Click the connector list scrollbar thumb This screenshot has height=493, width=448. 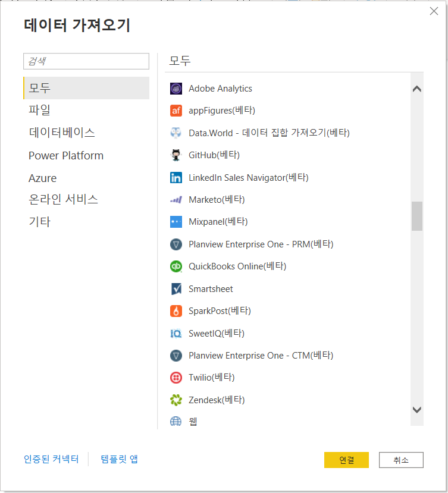tap(417, 216)
